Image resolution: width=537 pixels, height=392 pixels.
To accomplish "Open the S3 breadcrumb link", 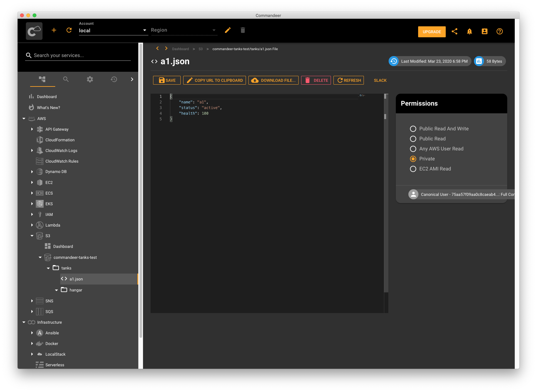I will (x=200, y=49).
